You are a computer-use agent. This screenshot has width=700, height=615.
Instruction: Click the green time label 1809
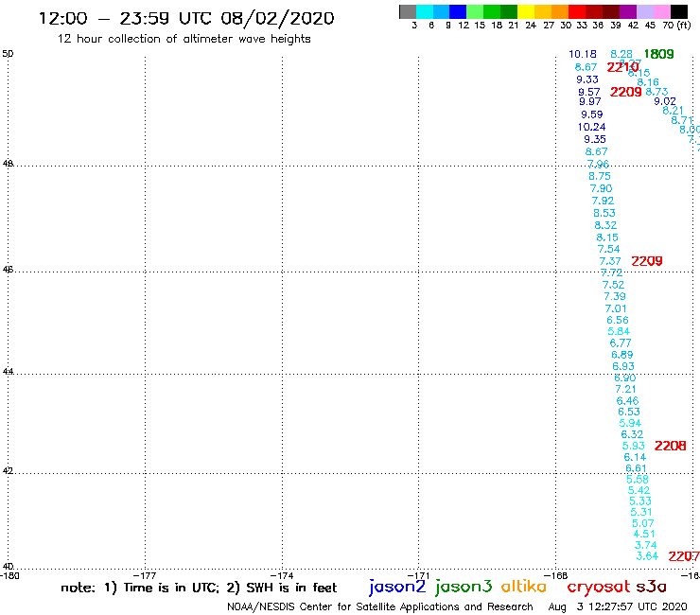point(659,54)
